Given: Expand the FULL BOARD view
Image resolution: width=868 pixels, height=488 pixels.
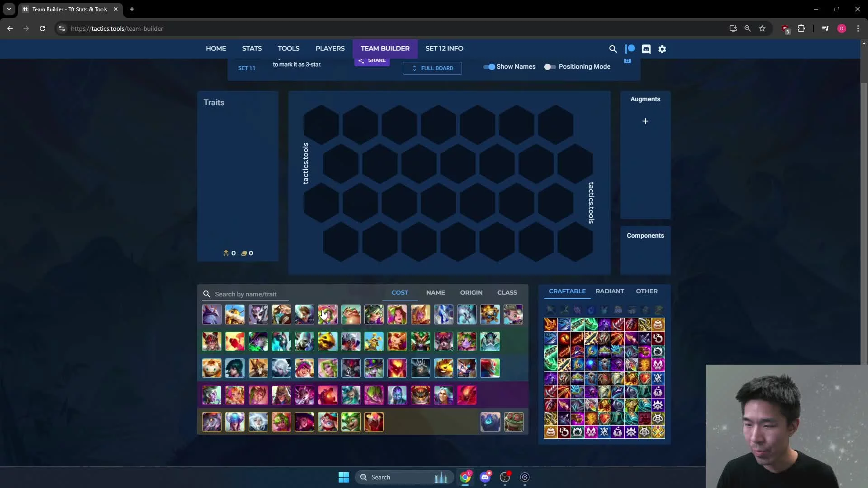Looking at the screenshot, I should 432,68.
